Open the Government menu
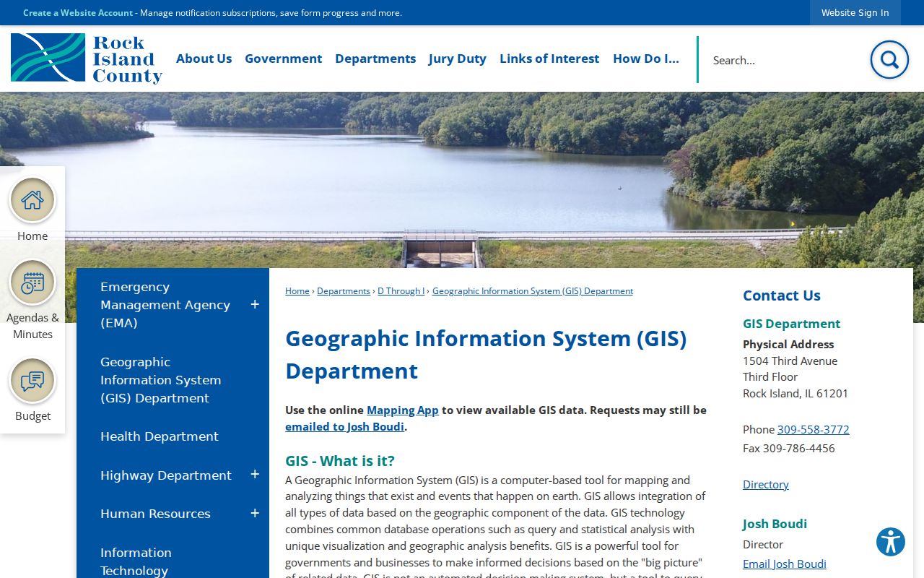The height and width of the screenshot is (578, 924). (x=283, y=59)
